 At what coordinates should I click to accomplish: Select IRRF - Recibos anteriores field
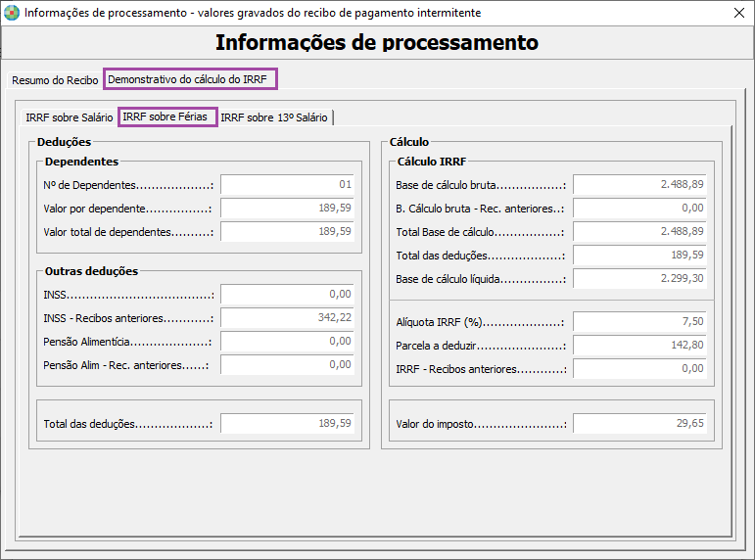click(639, 369)
